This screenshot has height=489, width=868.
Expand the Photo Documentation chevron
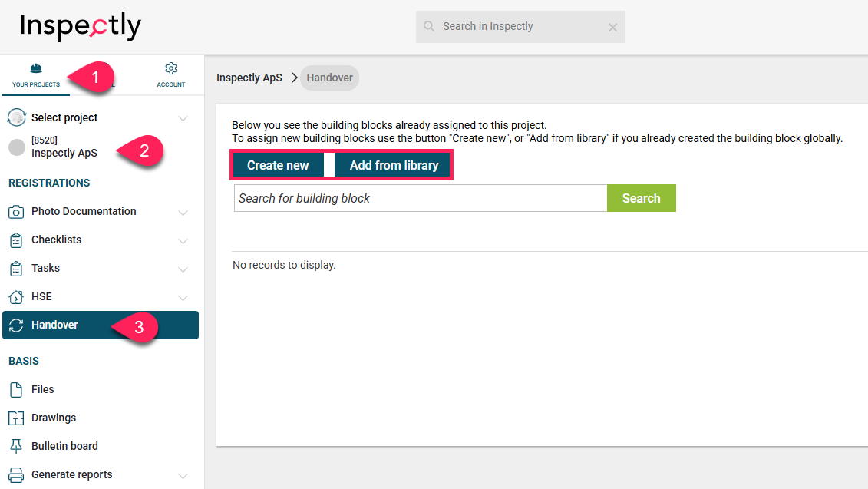[x=183, y=212]
